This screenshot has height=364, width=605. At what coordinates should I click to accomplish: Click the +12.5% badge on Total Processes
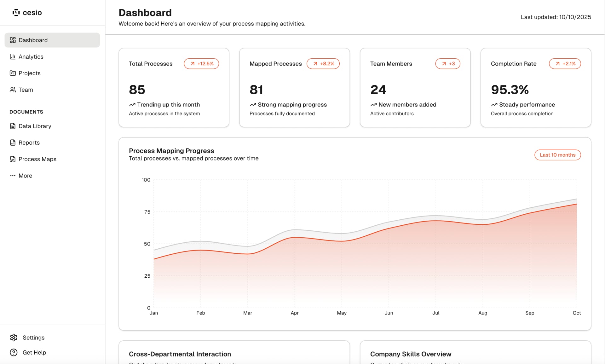pos(201,64)
